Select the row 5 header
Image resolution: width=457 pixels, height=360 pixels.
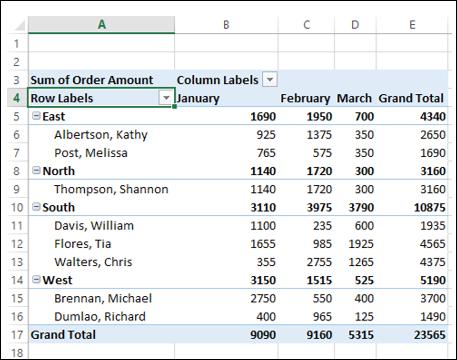tap(17, 116)
